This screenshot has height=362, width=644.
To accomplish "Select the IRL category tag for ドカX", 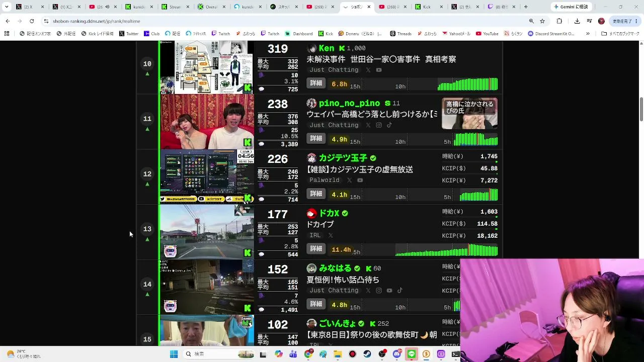I will pyautogui.click(x=315, y=235).
